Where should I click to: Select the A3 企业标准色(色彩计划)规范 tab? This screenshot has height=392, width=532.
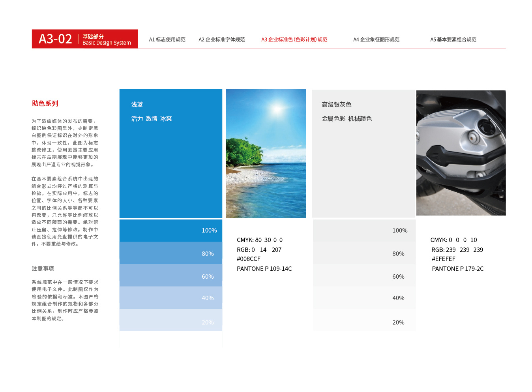pyautogui.click(x=294, y=39)
